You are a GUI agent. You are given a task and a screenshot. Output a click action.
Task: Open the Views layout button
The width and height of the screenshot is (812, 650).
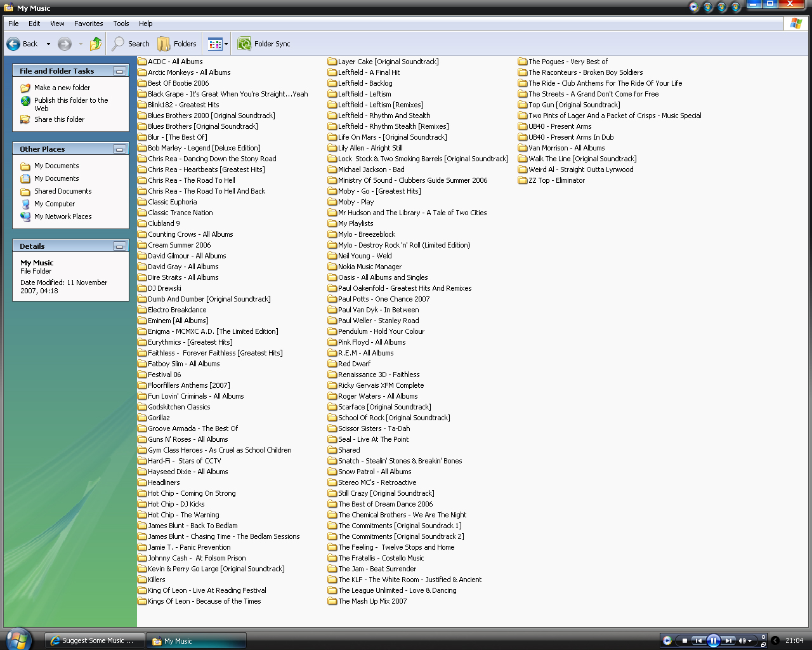coord(218,44)
